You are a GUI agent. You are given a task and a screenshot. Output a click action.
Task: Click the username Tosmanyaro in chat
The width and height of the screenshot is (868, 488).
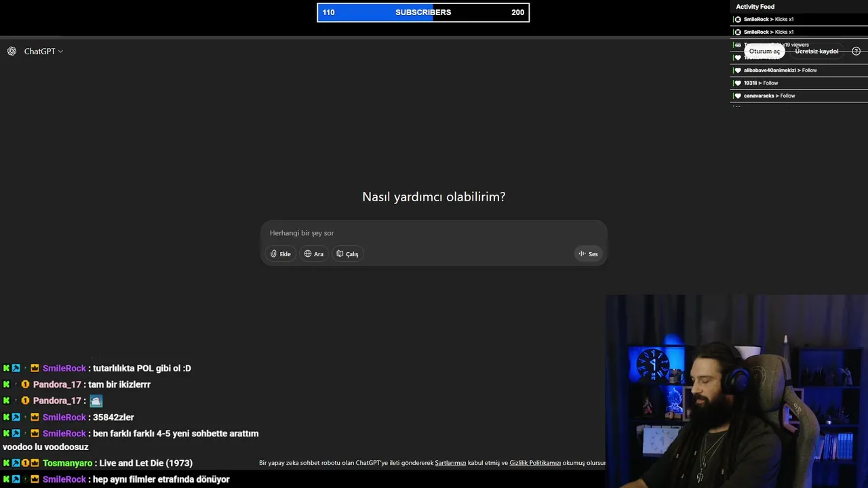tap(67, 464)
